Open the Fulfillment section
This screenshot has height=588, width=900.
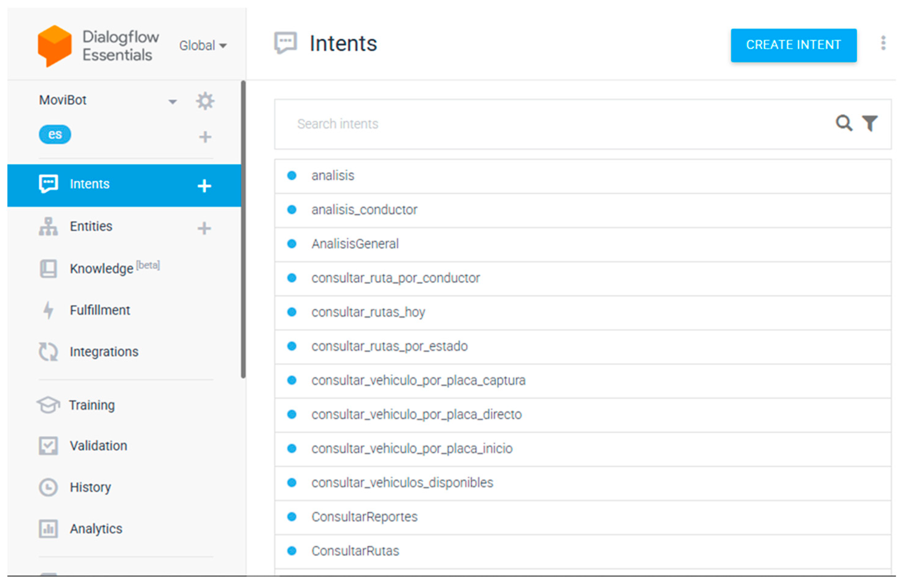[100, 310]
